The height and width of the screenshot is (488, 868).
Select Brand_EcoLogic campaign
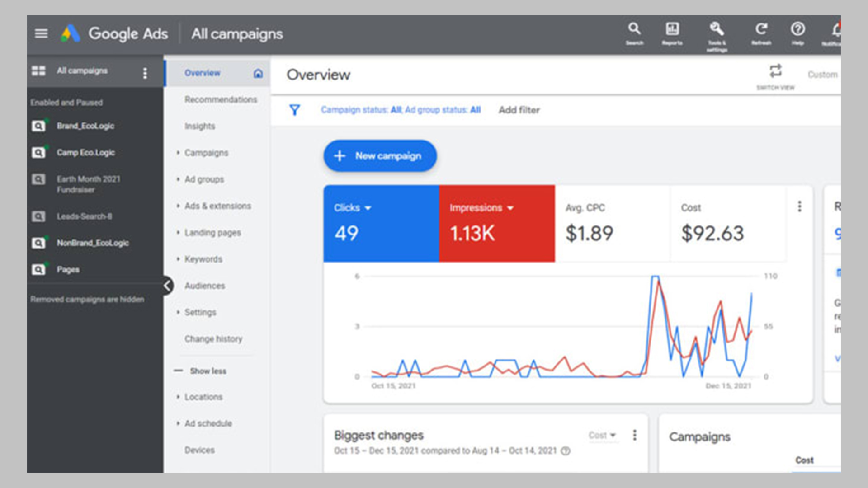tap(85, 126)
